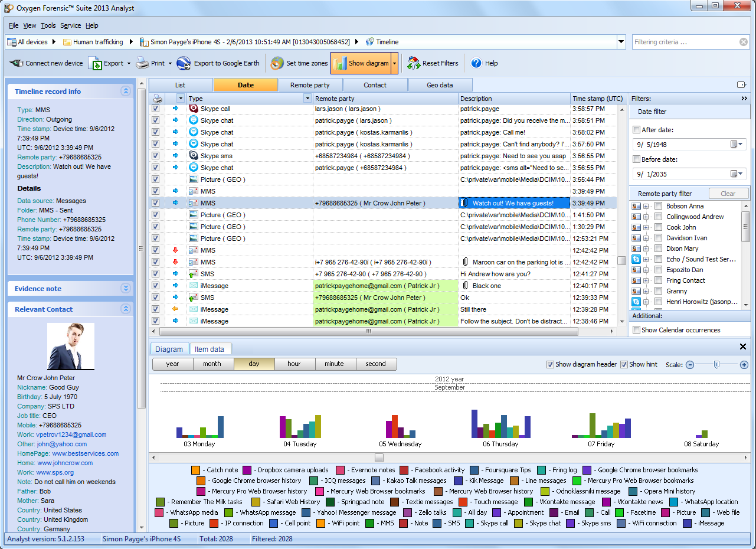Check the Granny filter checkbox
Viewport: 756px width, 549px height.
pyautogui.click(x=658, y=291)
